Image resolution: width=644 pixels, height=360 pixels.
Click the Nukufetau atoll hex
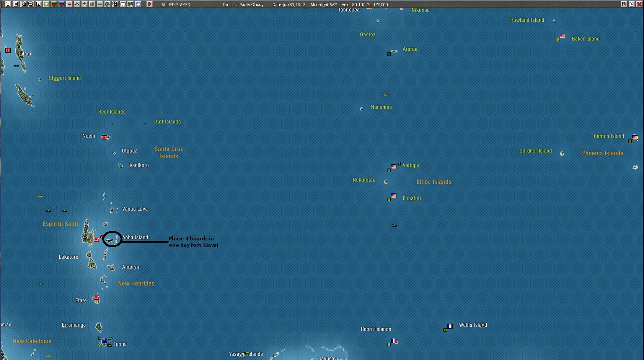coord(386,182)
